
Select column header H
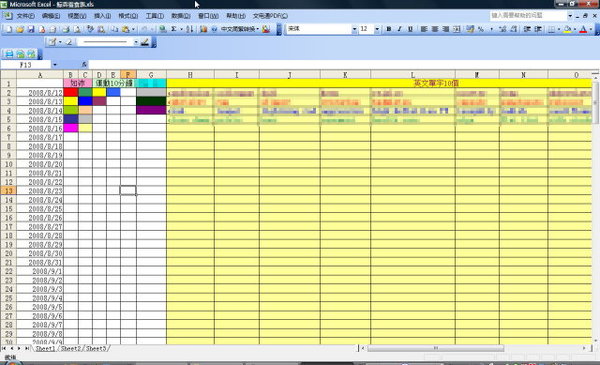tap(190, 75)
